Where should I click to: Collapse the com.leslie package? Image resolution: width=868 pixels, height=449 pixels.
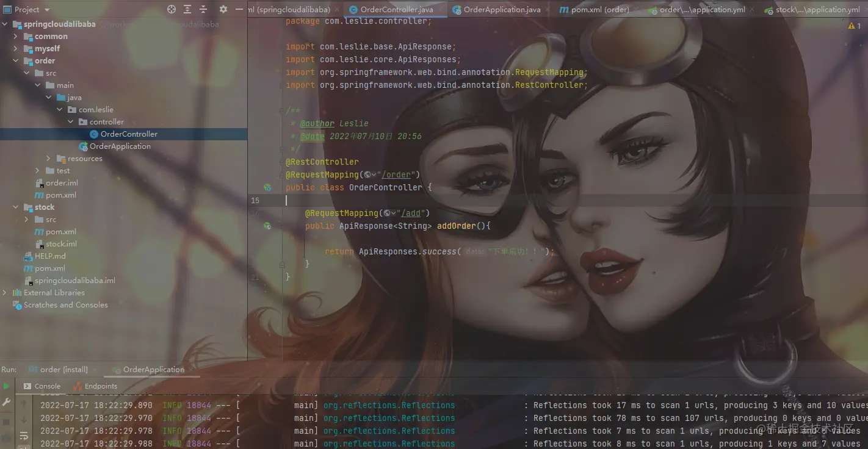(x=60, y=110)
